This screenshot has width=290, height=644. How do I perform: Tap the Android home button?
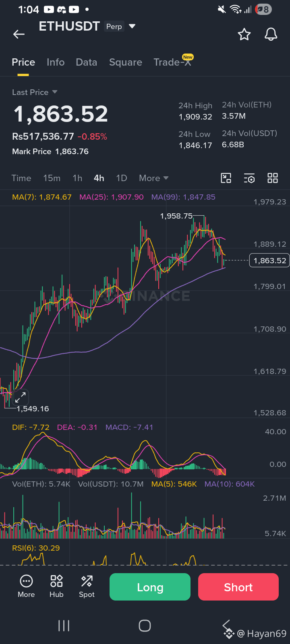tap(145, 626)
